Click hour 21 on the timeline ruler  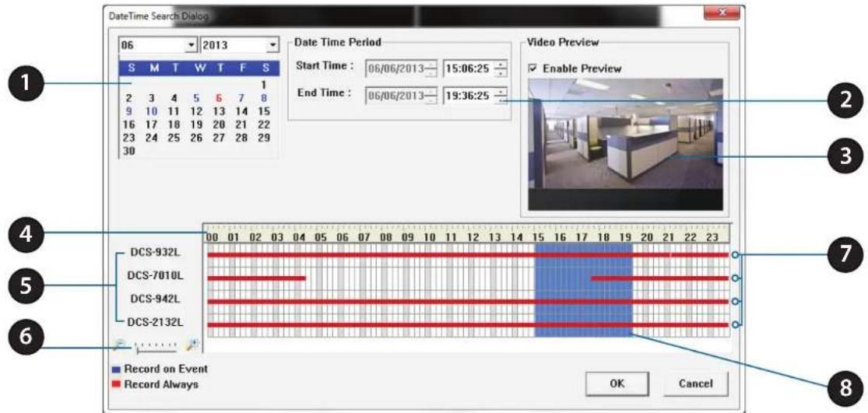coord(668,238)
